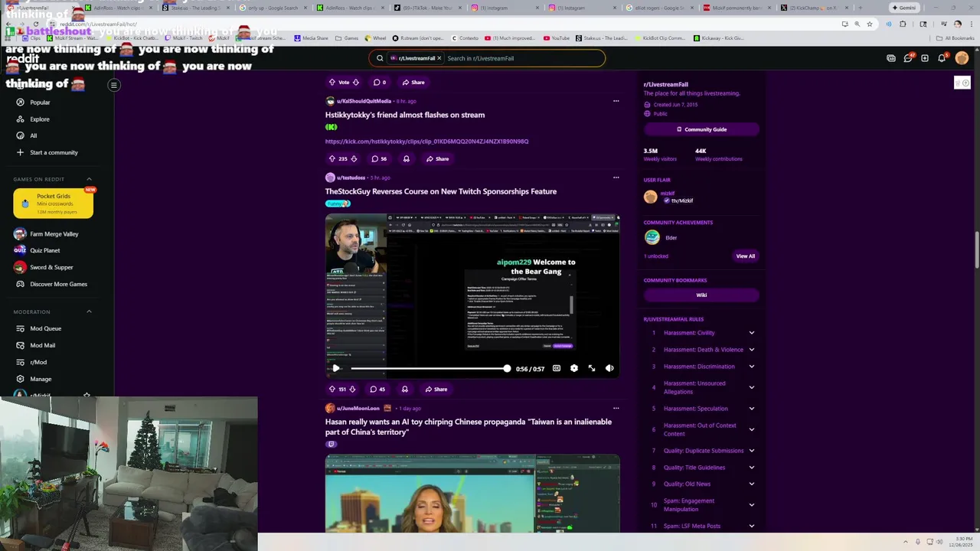The height and width of the screenshot is (551, 980).
Task: Play the TheStockGuy video
Action: coord(335,368)
